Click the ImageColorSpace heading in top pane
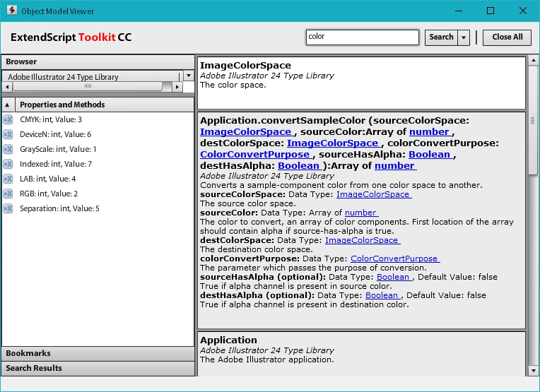 [x=245, y=66]
